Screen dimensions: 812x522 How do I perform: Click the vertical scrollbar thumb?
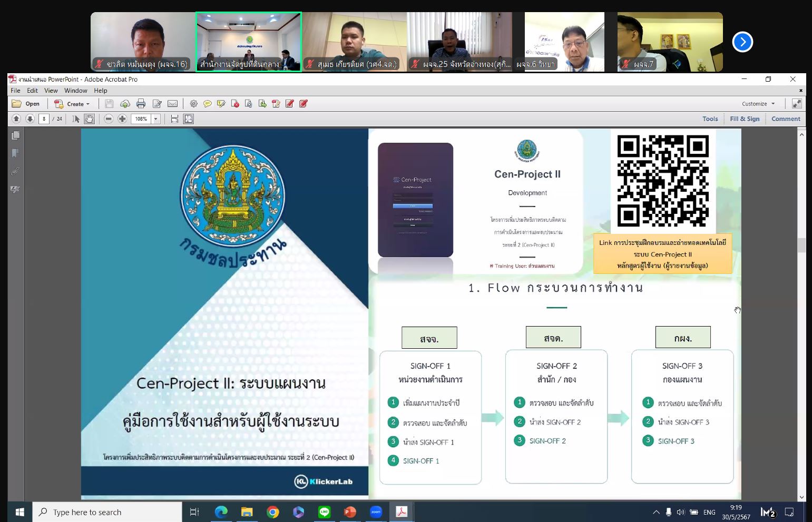pyautogui.click(x=801, y=245)
